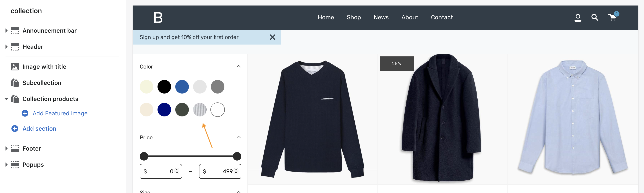Open the user account icon
This screenshot has width=644, height=193.
point(578,18)
